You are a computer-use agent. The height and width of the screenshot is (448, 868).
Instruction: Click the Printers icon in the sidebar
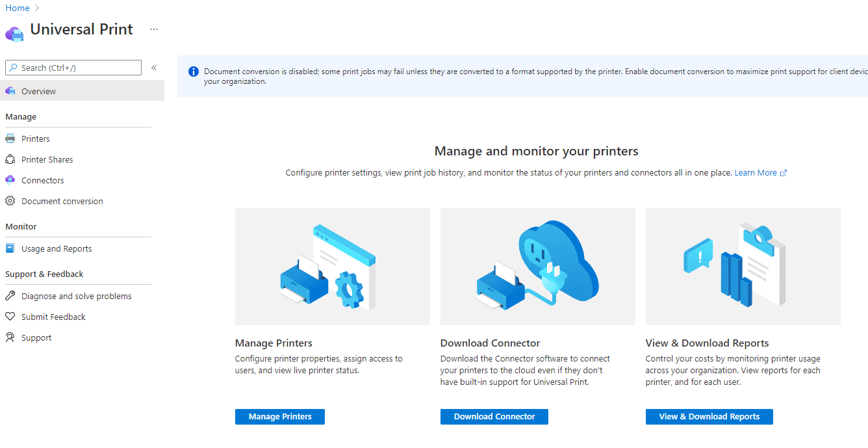(10, 138)
